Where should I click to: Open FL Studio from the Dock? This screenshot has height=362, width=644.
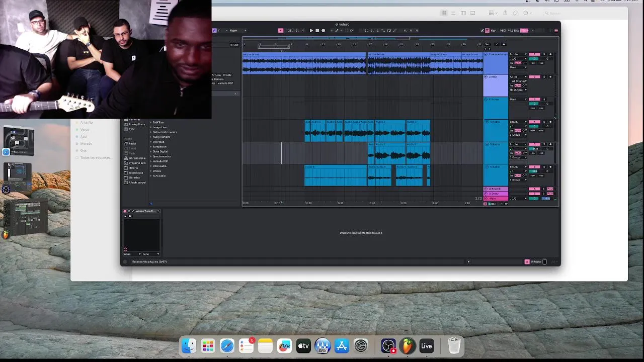[407, 346]
